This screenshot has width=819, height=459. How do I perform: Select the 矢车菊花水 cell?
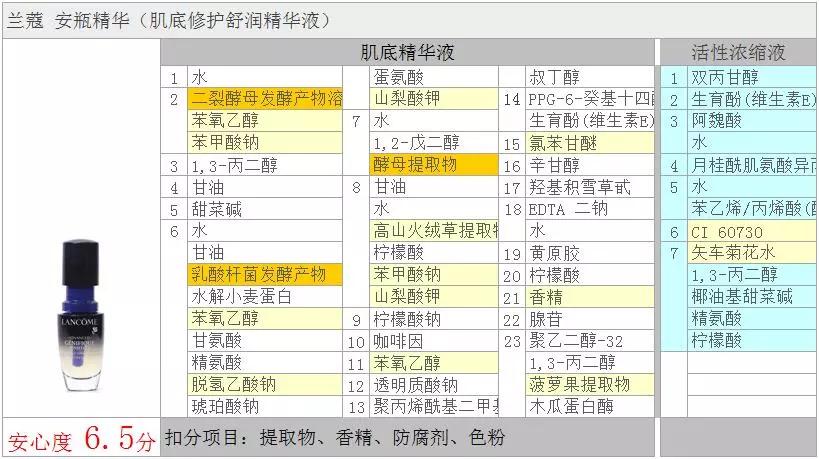point(752,253)
